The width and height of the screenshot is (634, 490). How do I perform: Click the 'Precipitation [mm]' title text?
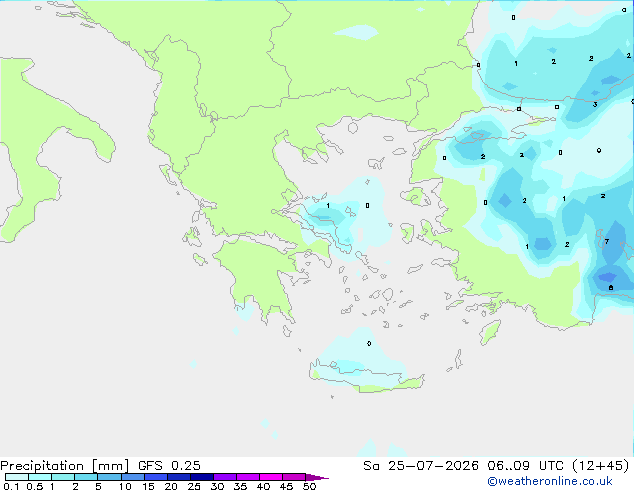pyautogui.click(x=65, y=466)
